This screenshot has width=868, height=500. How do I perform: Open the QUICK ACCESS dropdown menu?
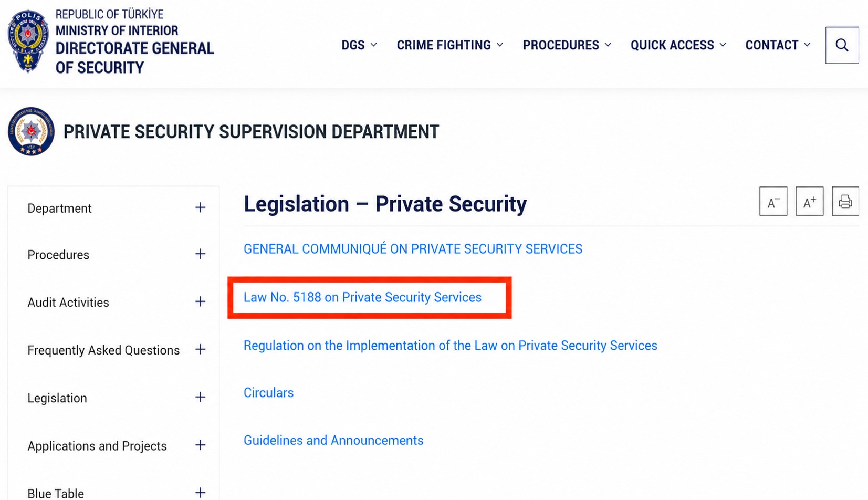tap(678, 45)
